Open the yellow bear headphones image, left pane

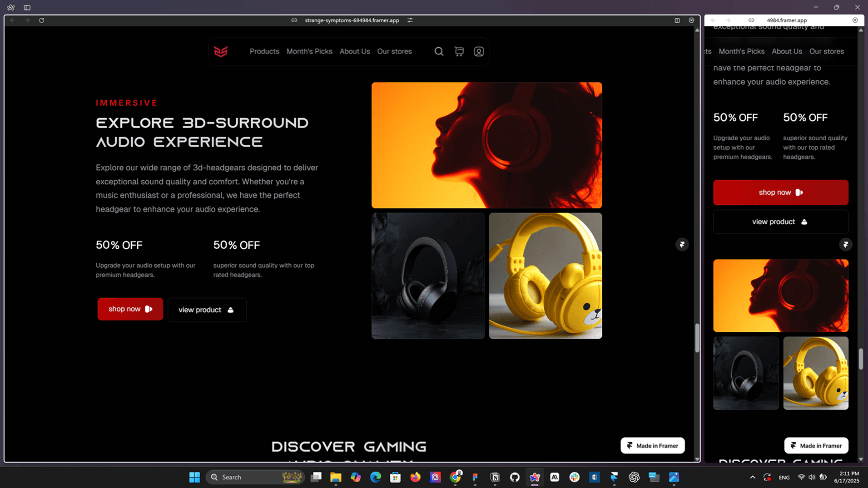click(546, 276)
